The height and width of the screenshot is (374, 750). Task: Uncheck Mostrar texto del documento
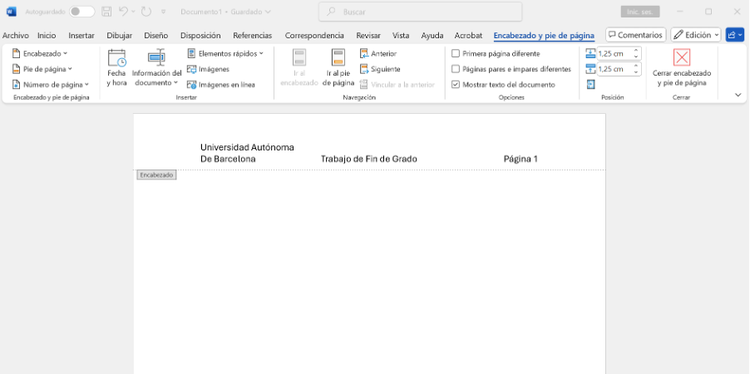pos(503,85)
